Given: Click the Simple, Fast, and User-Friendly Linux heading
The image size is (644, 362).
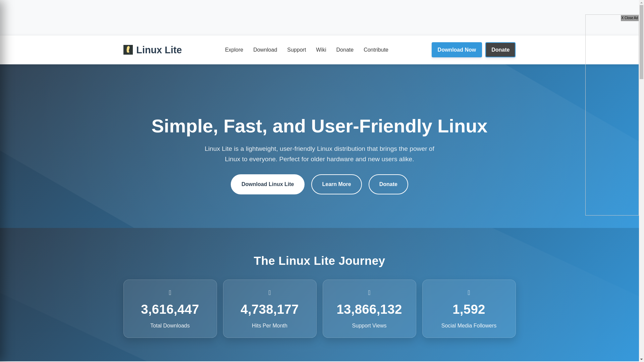Looking at the screenshot, I should (319, 126).
